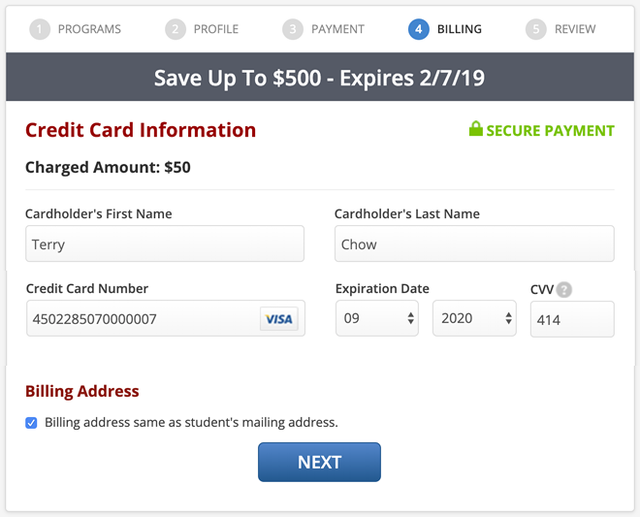The height and width of the screenshot is (517, 640).
Task: Switch to the Review step tab
Action: 575,29
